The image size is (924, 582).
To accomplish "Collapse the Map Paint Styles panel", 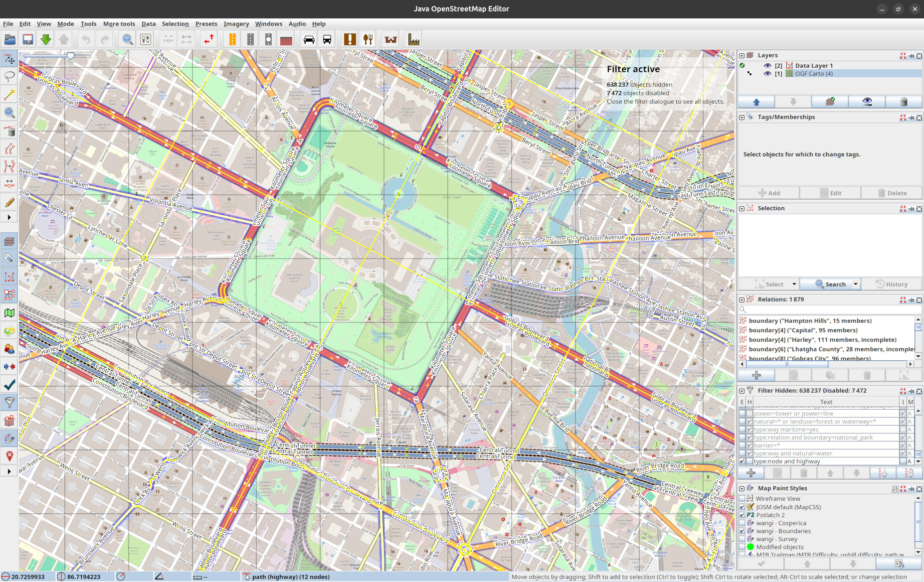I will [742, 488].
